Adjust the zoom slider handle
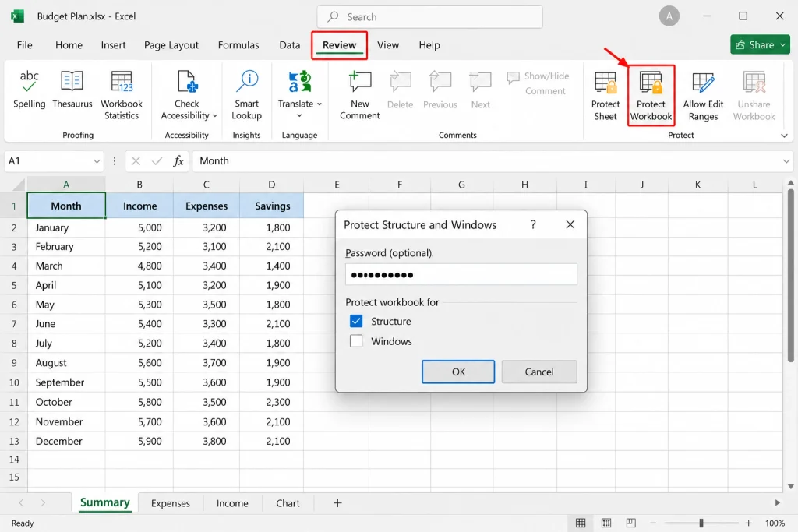 [x=701, y=523]
